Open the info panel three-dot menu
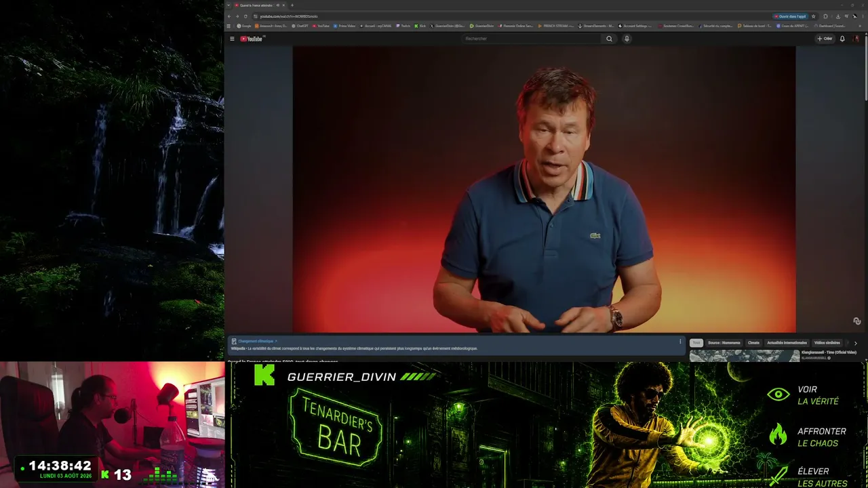Screen dimensions: 868x488 coord(680,342)
